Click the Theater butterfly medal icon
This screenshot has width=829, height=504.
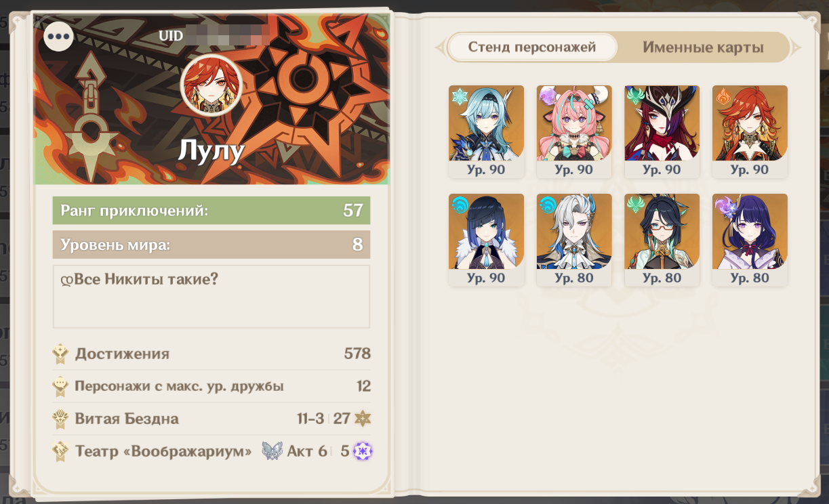(x=272, y=451)
